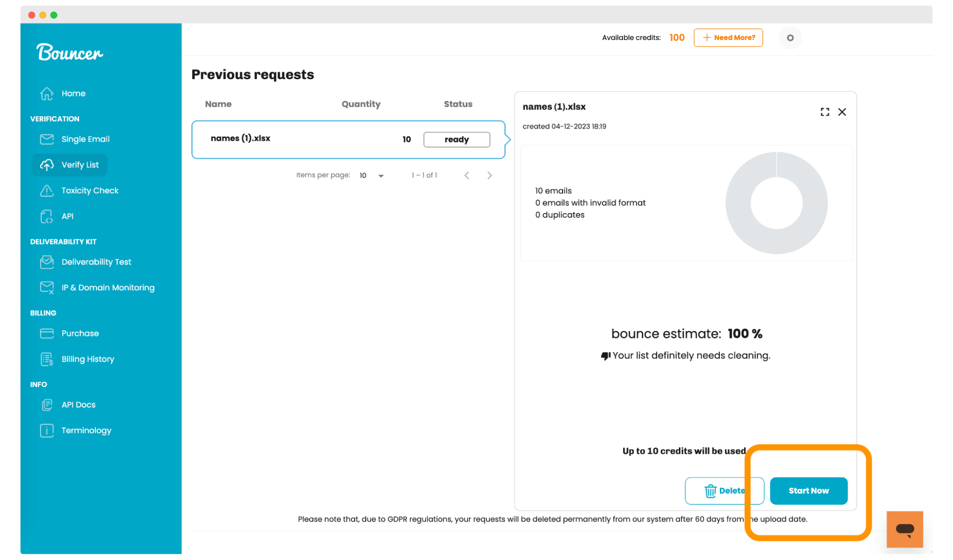Screen dimensions: 953x560
Task: Click Start Now to begin verification
Action: [808, 491]
